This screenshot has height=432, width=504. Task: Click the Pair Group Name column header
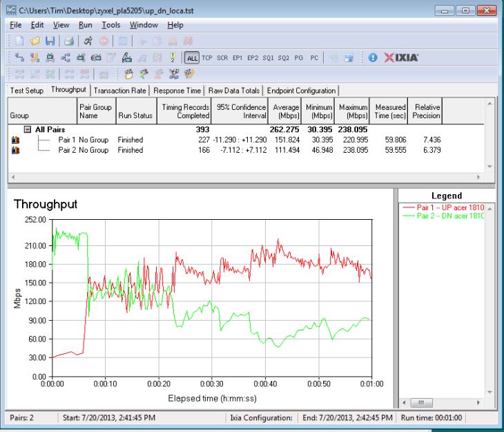pos(97,111)
